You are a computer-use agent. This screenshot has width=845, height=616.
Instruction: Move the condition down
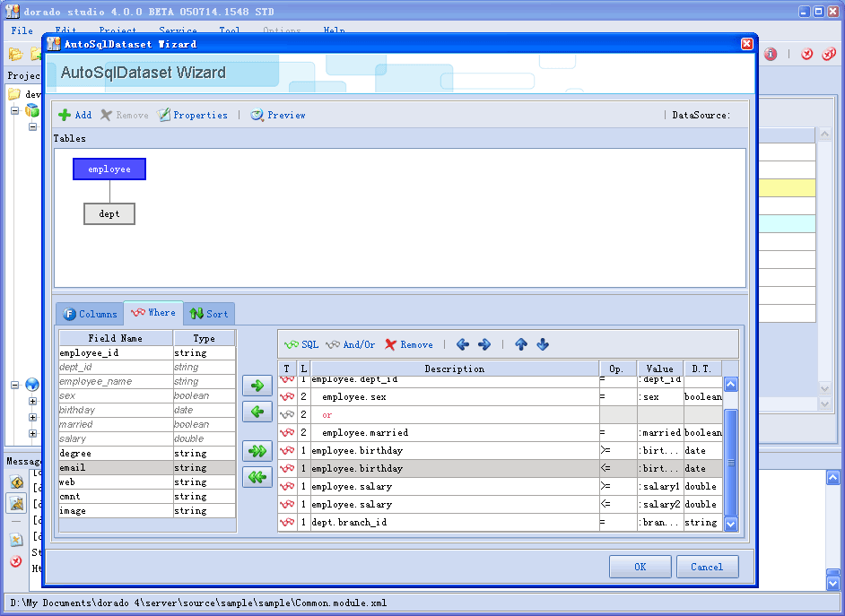(x=543, y=344)
